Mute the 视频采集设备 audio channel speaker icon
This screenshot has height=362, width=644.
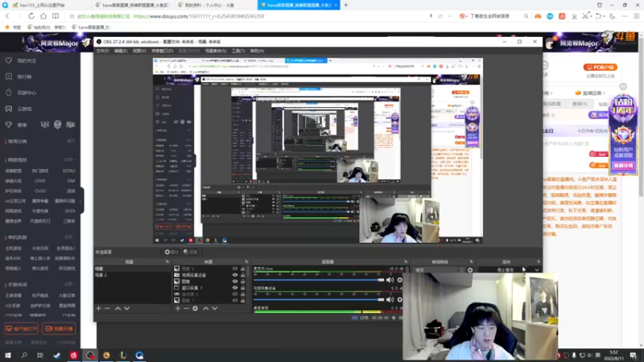pos(390,299)
